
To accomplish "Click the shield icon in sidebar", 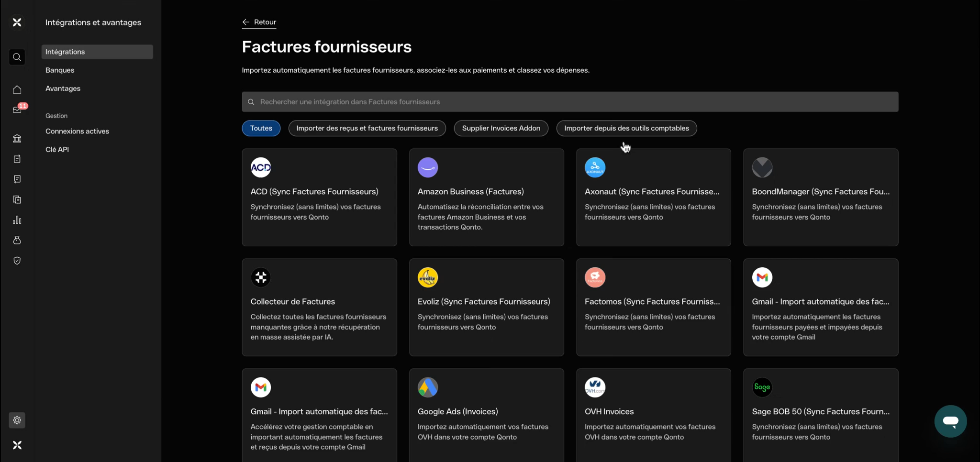I will (x=17, y=261).
